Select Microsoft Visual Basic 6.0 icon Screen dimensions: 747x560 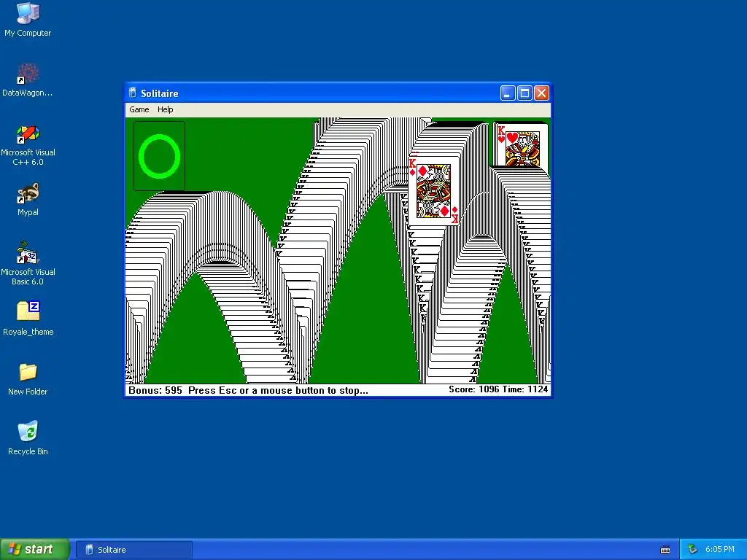coord(28,263)
